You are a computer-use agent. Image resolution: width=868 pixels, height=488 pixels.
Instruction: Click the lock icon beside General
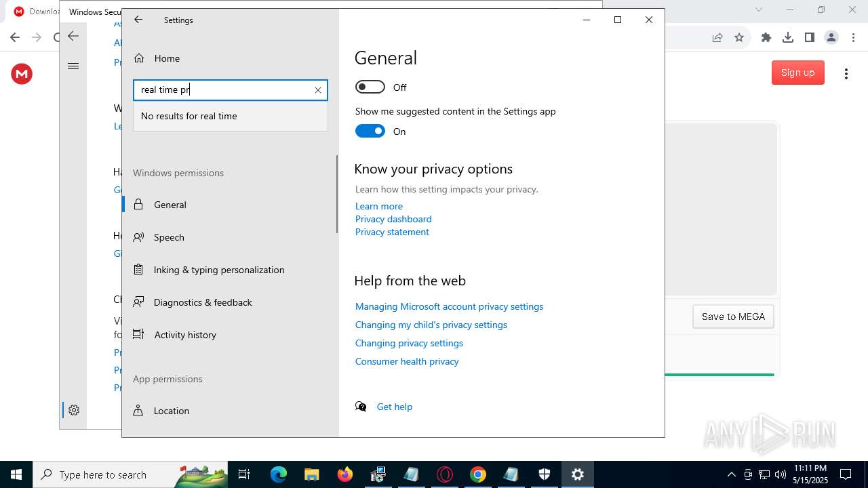pos(138,205)
